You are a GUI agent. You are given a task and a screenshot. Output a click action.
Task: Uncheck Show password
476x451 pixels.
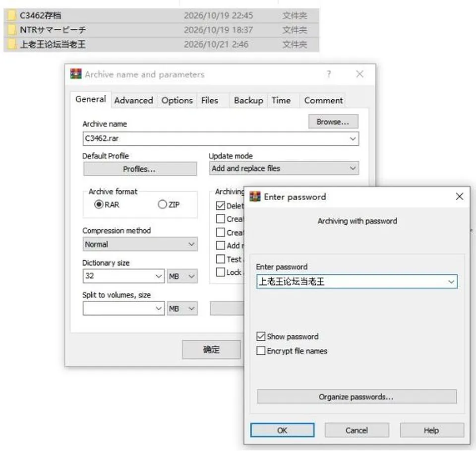tap(261, 336)
